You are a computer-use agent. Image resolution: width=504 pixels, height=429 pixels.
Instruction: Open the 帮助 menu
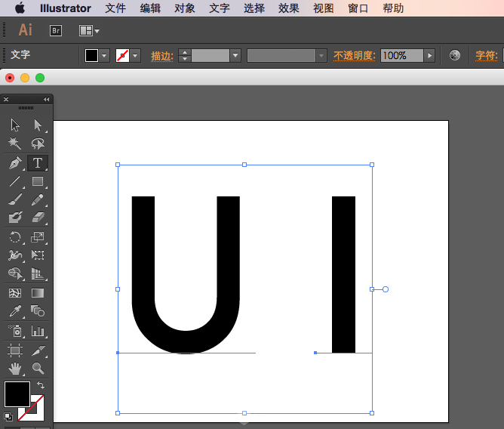click(393, 8)
